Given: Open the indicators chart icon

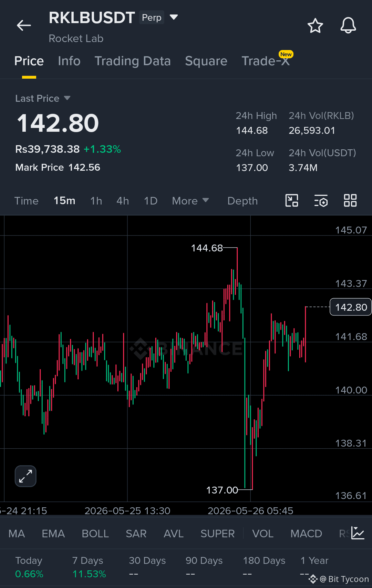Looking at the screenshot, I should (x=358, y=533).
